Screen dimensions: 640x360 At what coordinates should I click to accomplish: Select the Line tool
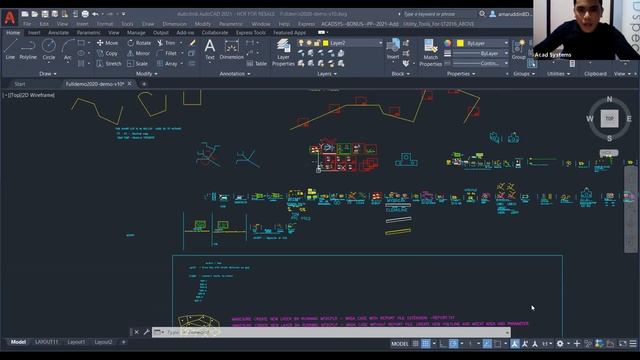coord(10,49)
